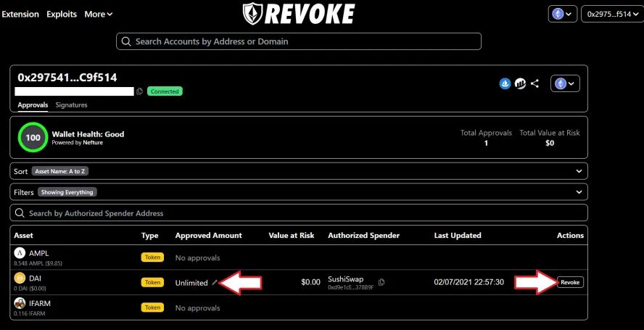The image size is (644, 330).
Task: Click the share icon
Action: 534,84
